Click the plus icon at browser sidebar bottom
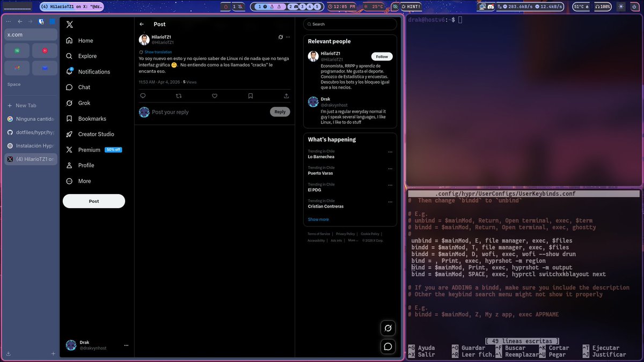 click(x=53, y=354)
